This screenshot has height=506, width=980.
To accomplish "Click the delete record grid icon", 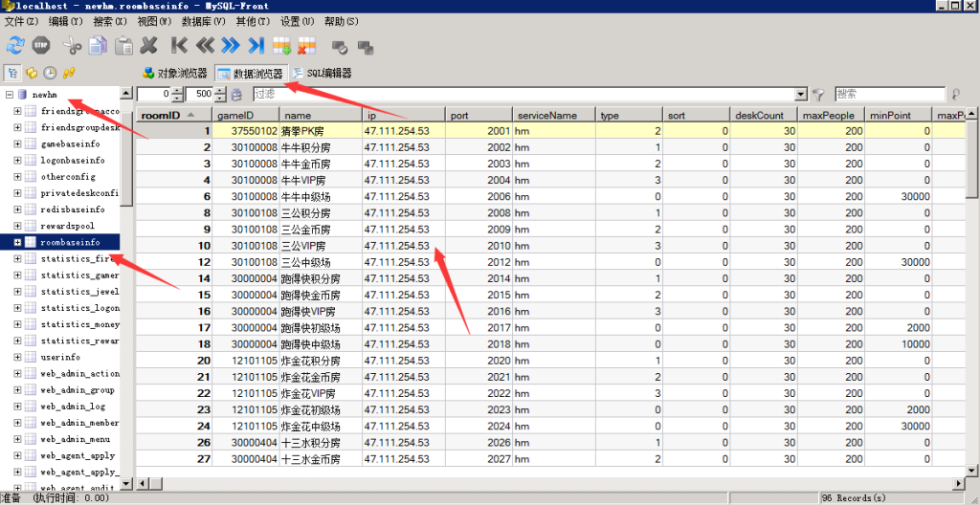I will (x=306, y=45).
